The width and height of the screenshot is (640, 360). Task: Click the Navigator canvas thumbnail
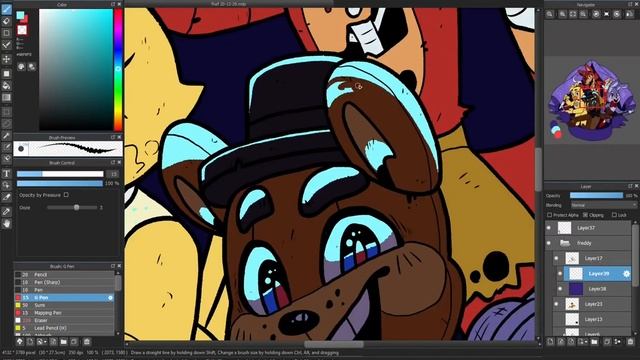pos(591,100)
